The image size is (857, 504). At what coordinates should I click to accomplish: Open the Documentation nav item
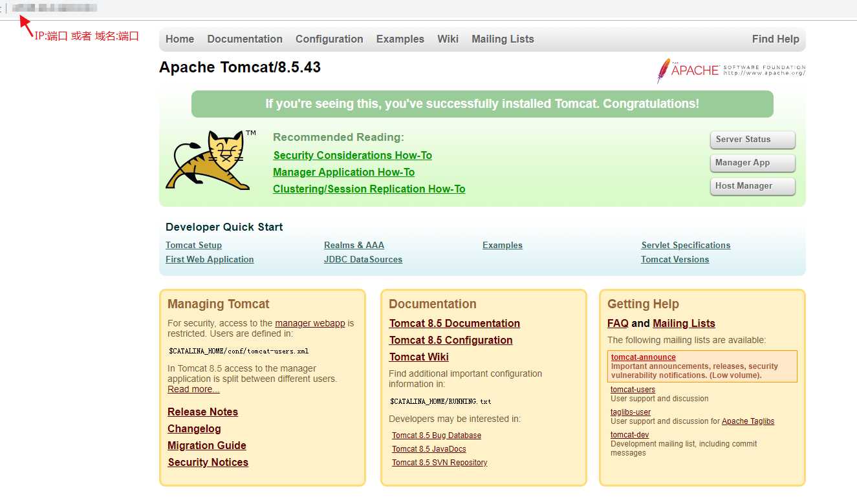pyautogui.click(x=244, y=39)
